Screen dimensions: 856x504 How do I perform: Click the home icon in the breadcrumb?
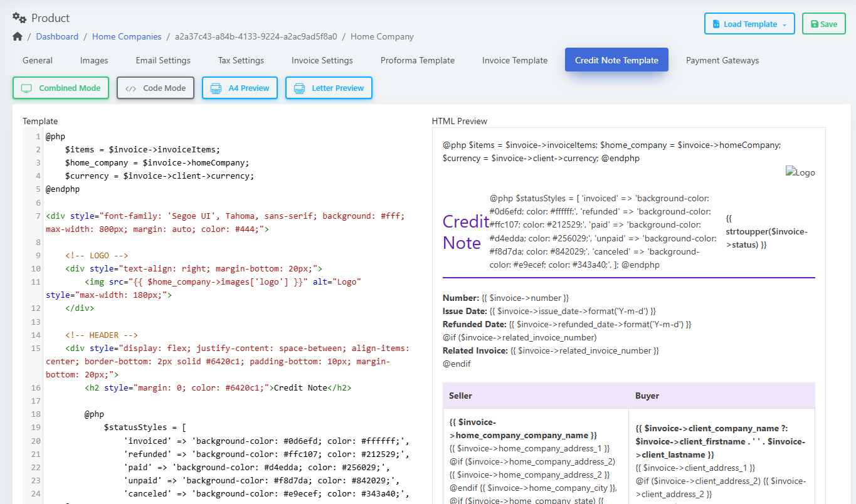point(18,36)
